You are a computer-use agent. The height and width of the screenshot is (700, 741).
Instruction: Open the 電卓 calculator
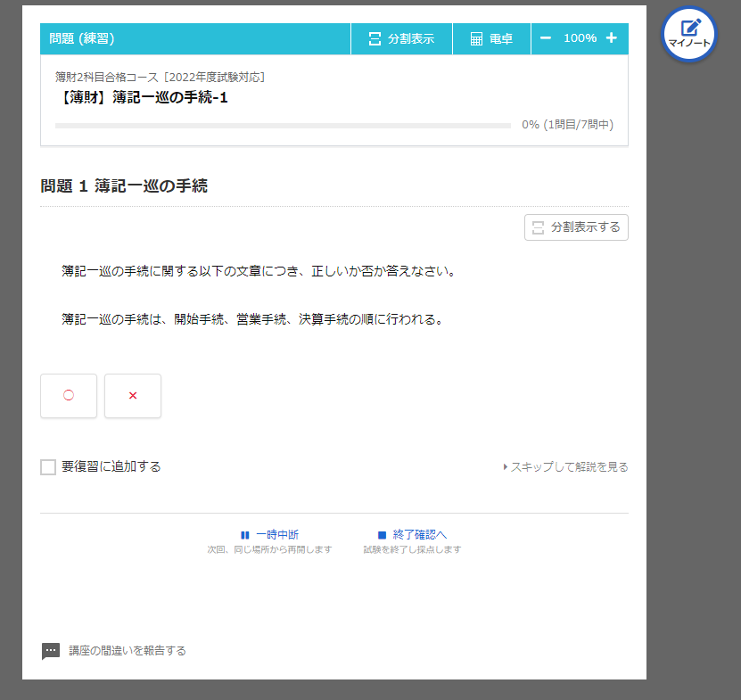click(x=491, y=38)
